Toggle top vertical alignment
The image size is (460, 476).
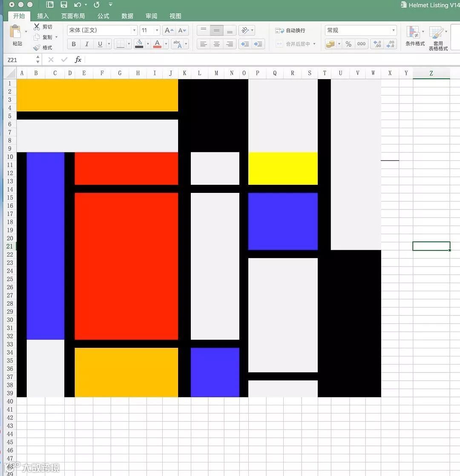[204, 30]
